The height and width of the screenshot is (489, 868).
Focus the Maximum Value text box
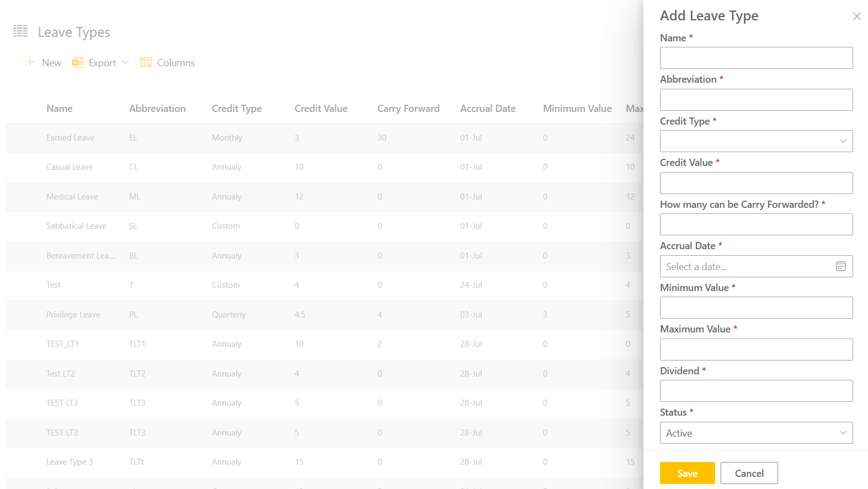(x=756, y=350)
